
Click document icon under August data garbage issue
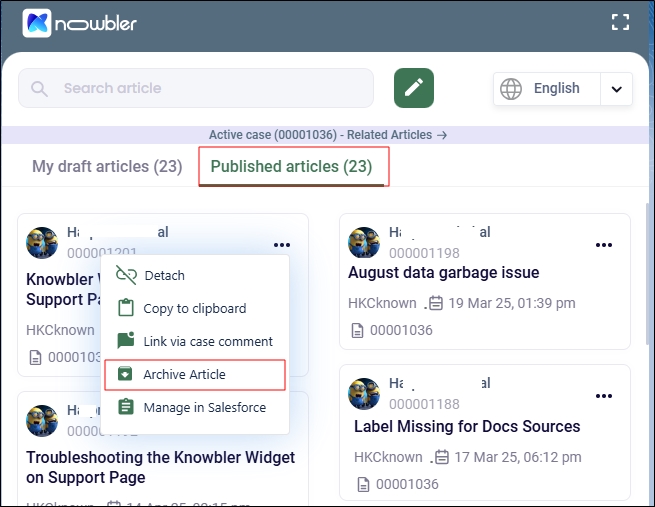coord(357,330)
